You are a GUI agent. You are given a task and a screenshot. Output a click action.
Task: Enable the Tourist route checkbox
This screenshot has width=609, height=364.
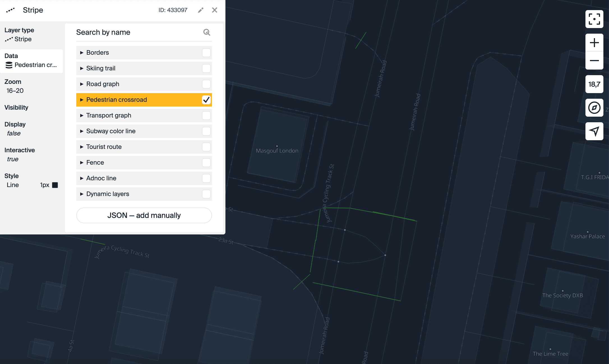tap(206, 147)
